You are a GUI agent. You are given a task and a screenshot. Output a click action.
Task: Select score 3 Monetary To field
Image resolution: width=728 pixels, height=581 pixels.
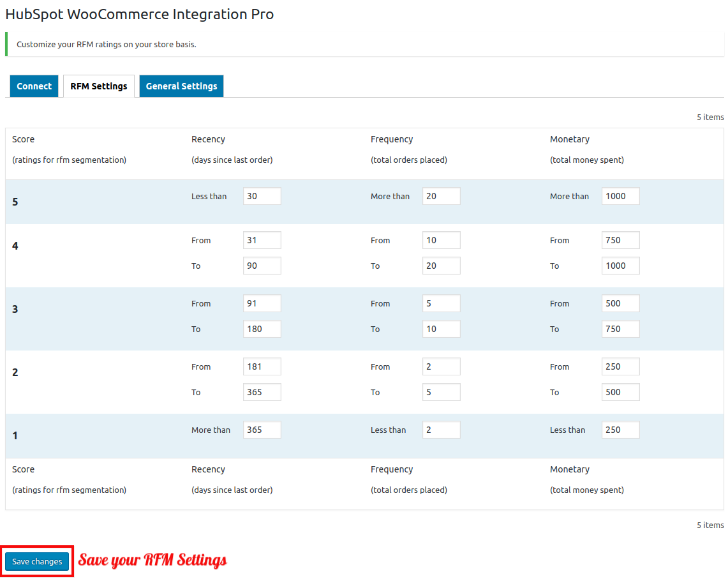click(620, 329)
